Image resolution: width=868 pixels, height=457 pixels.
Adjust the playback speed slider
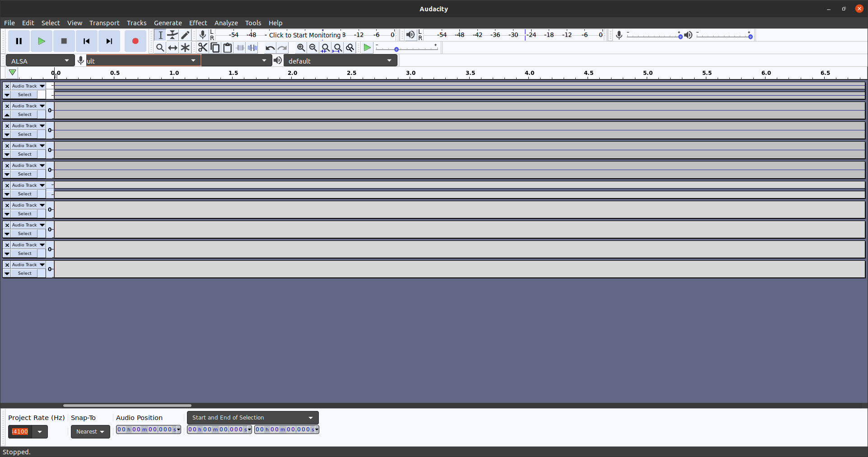coord(406,48)
